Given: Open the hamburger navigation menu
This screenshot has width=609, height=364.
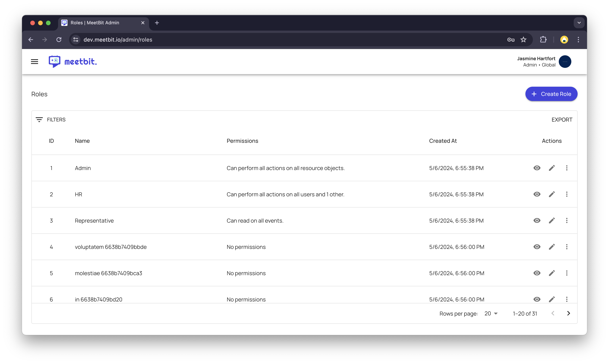Looking at the screenshot, I should pos(34,62).
